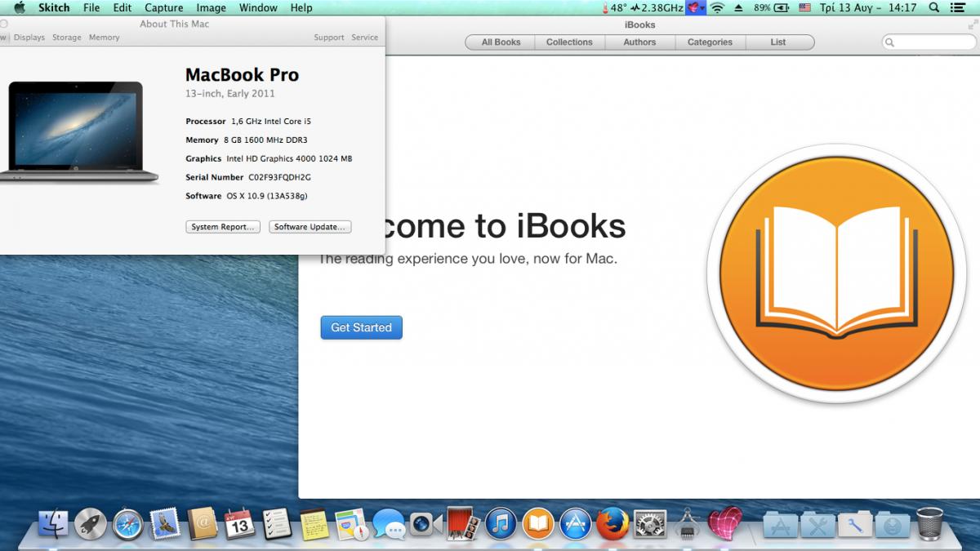Screen dimensions: 980x551
Task: Click the 48° temperature menu bar item
Action: click(613, 7)
